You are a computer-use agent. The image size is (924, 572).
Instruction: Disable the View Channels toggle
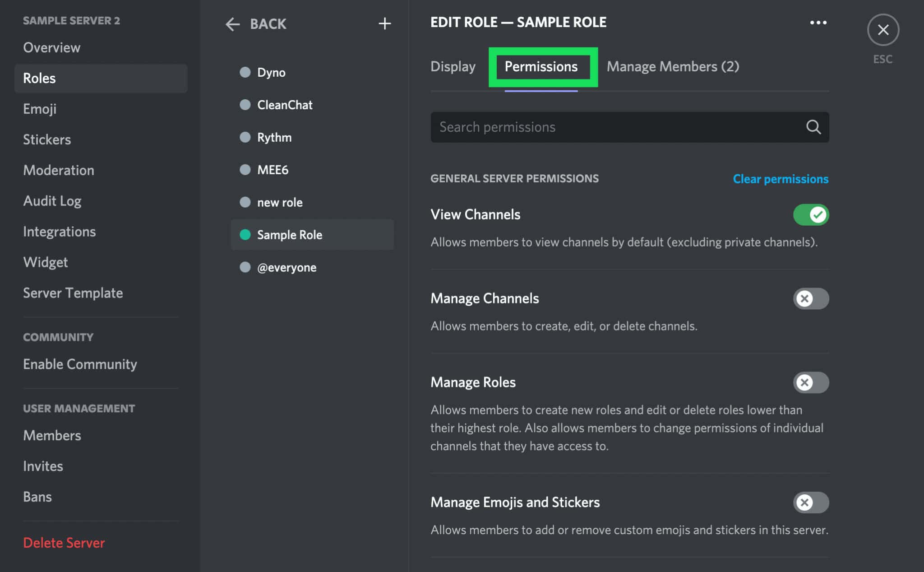811,215
